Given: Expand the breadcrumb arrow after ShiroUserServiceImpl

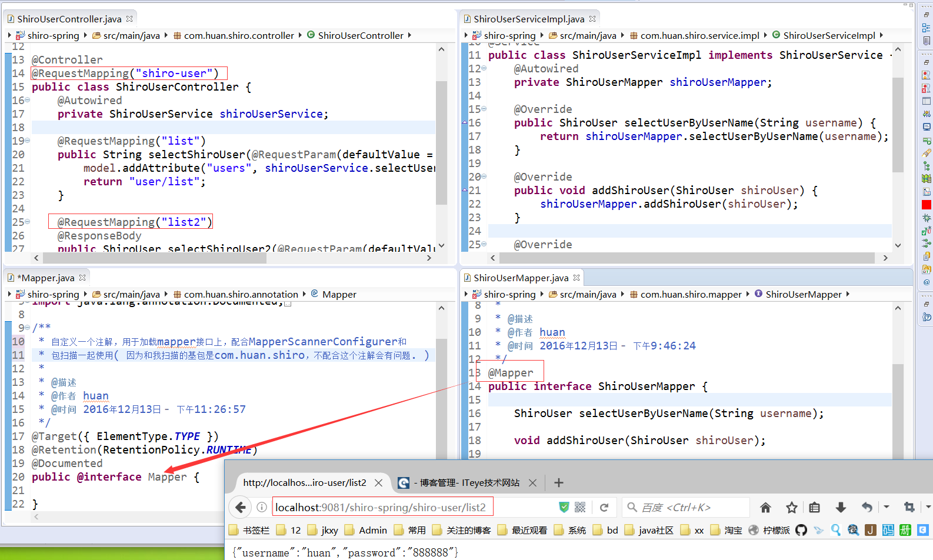Looking at the screenshot, I should click(x=881, y=35).
